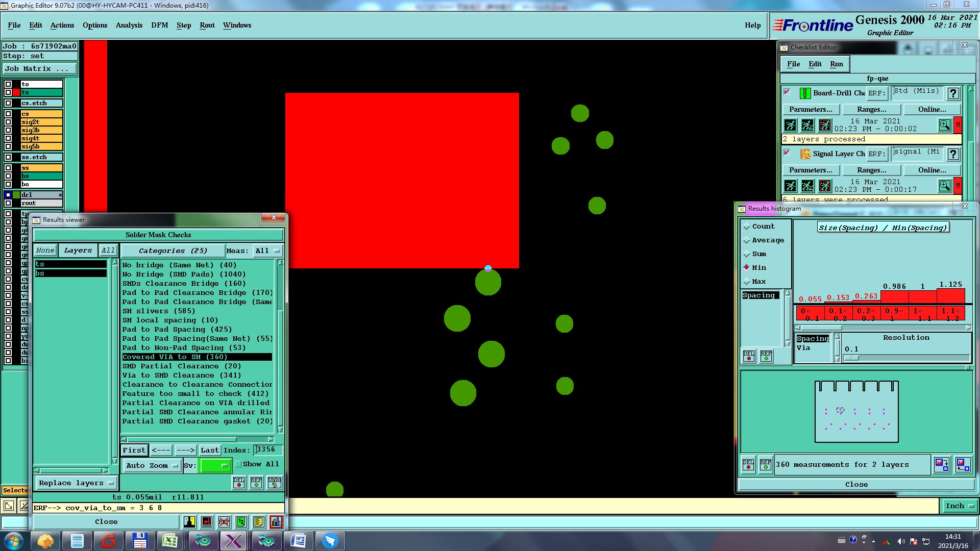This screenshot has height=551, width=980.
Task: Open the Sv green color dropdown
Action: [x=216, y=465]
